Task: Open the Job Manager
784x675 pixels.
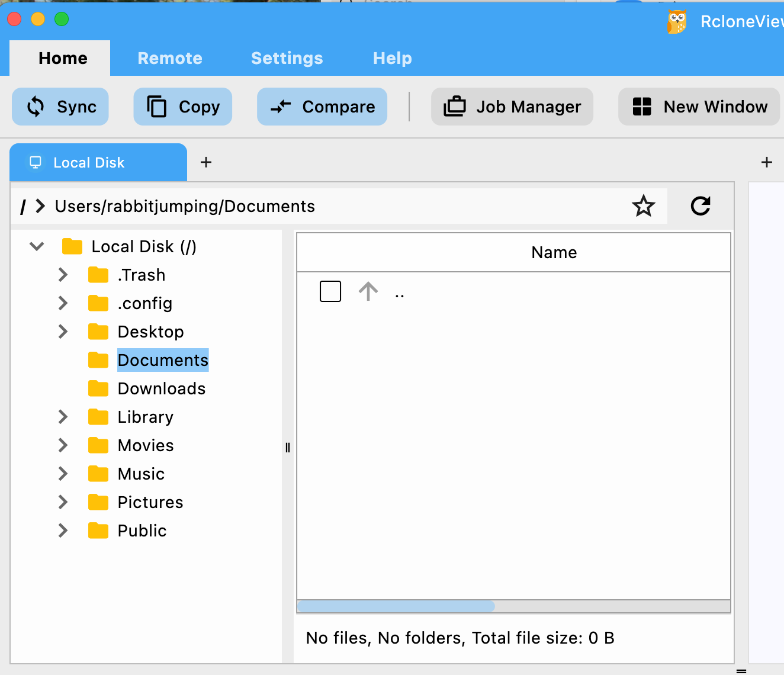Action: tap(512, 107)
